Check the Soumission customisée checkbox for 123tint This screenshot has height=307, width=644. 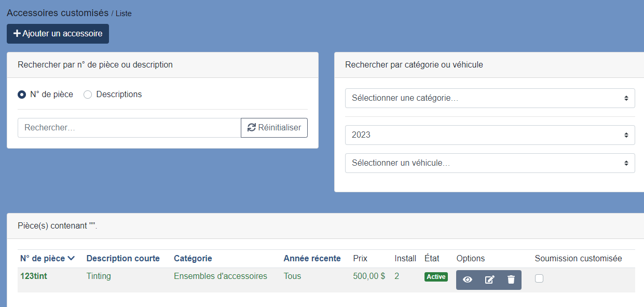[x=539, y=278]
